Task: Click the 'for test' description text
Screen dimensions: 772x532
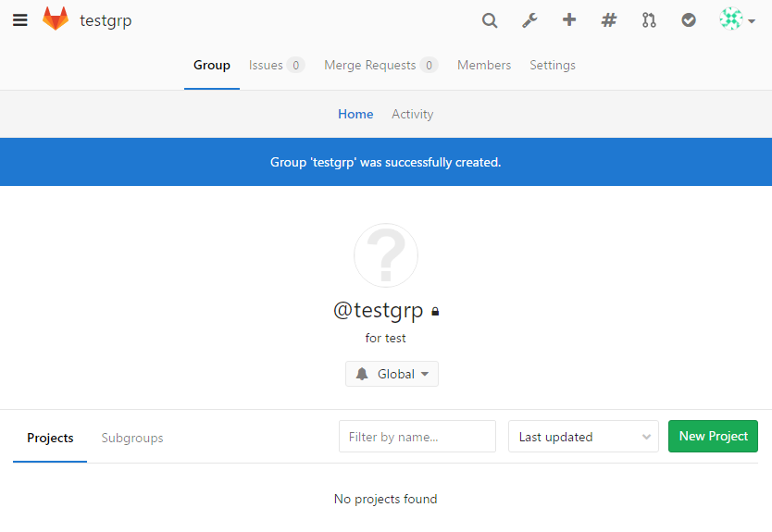Action: coord(385,338)
